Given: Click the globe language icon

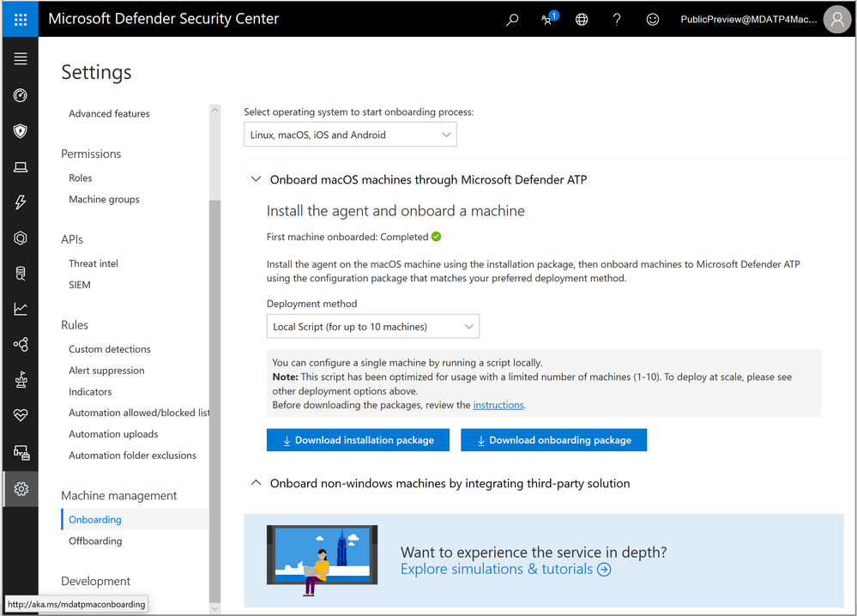Looking at the screenshot, I should point(582,20).
